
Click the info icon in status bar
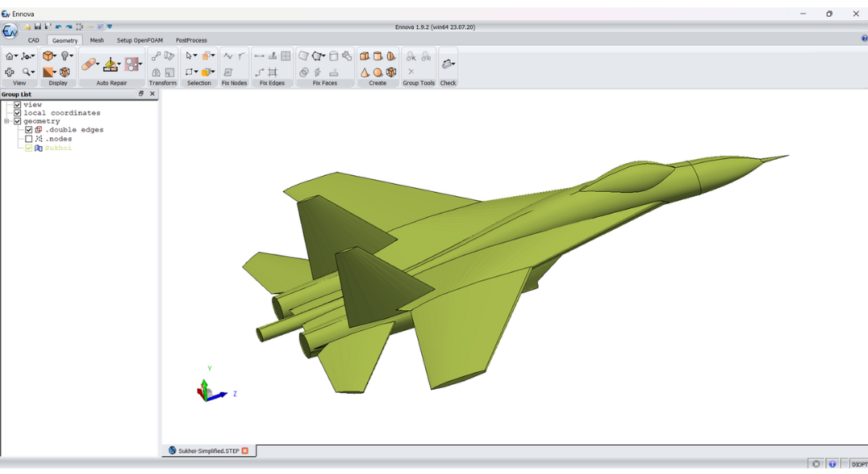click(x=833, y=464)
